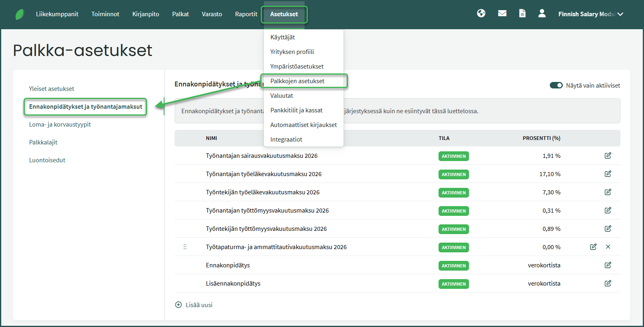Image resolution: width=644 pixels, height=327 pixels.
Task: Open the user profile icon
Action: coord(542,14)
